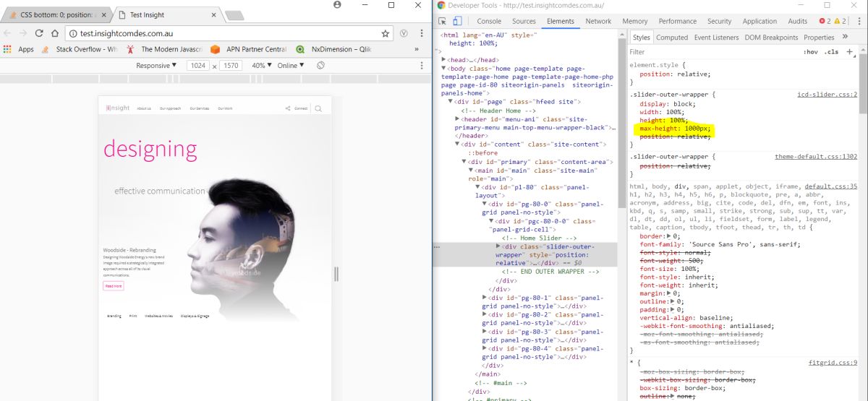The image size is (868, 401).
Task: Toggle the :hov element state panel
Action: pos(810,52)
